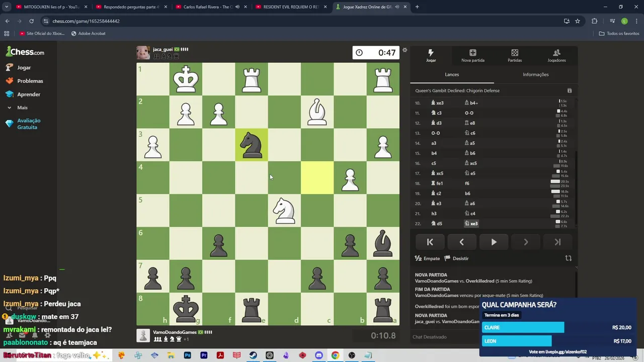Play through the moves

pos(494,242)
